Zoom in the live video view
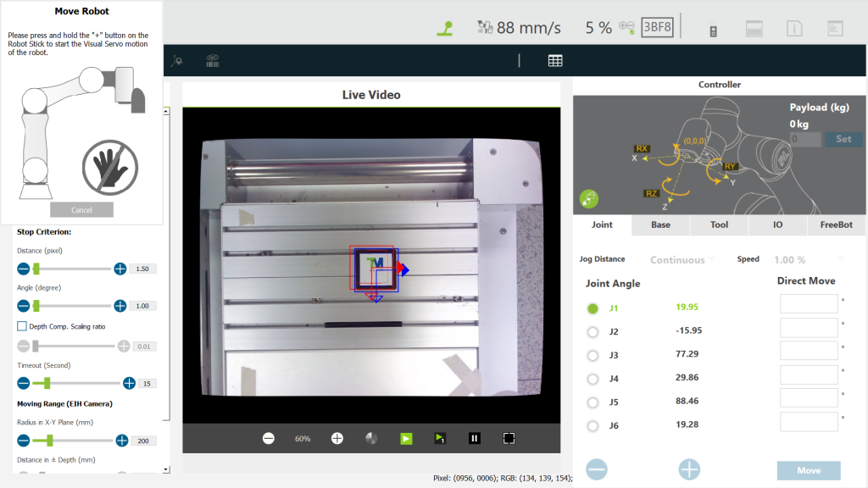 [337, 438]
